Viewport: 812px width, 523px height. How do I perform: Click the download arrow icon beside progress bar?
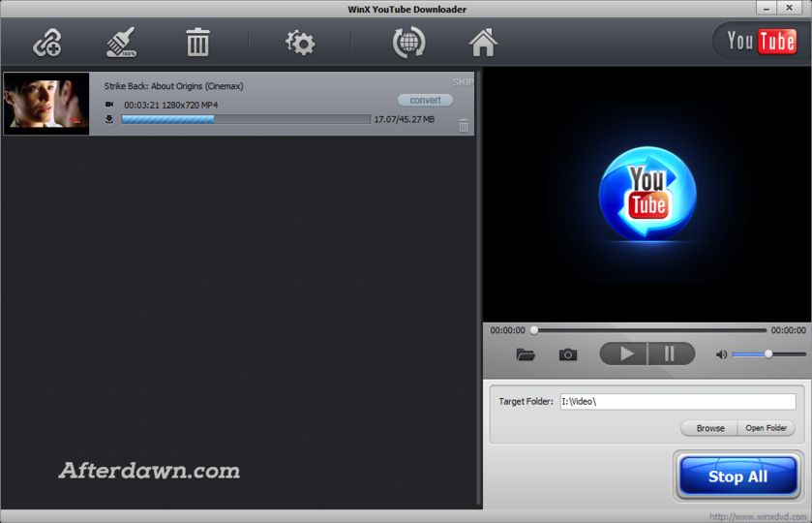pyautogui.click(x=109, y=119)
